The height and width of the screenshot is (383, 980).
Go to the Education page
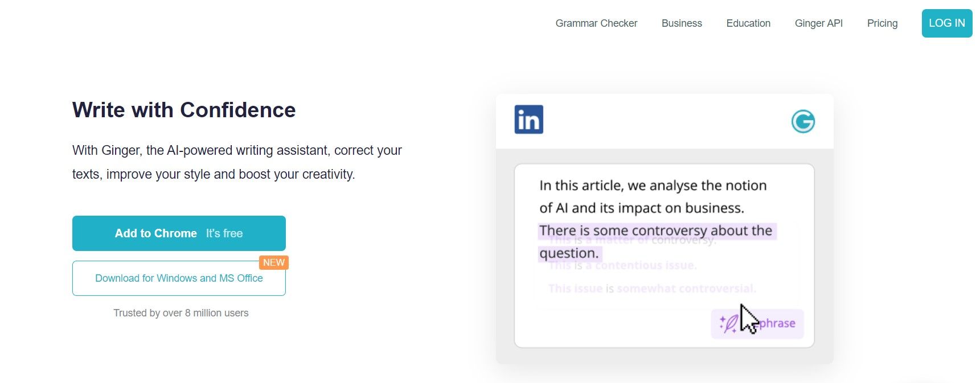click(748, 23)
